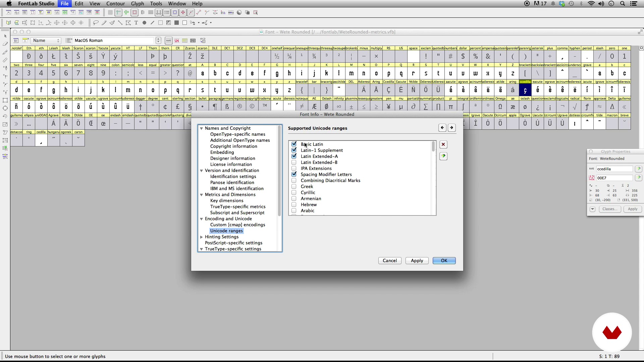Click the green auto-detect ranges icon
The width and height of the screenshot is (644, 362).
443,156
